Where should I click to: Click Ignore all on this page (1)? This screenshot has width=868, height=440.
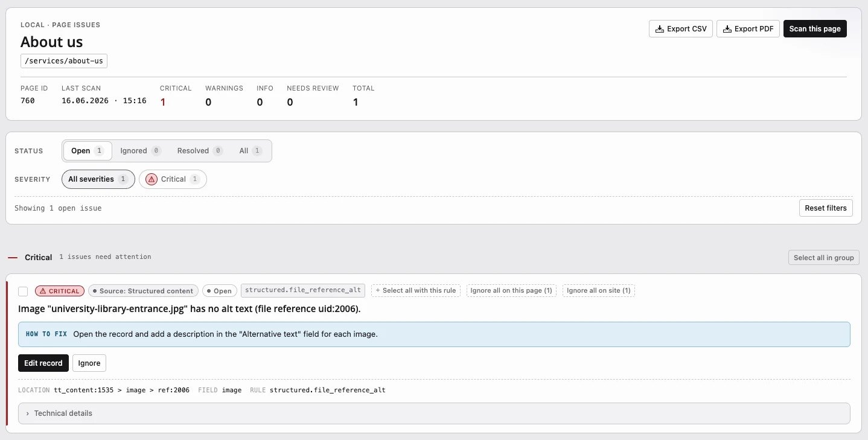511,290
